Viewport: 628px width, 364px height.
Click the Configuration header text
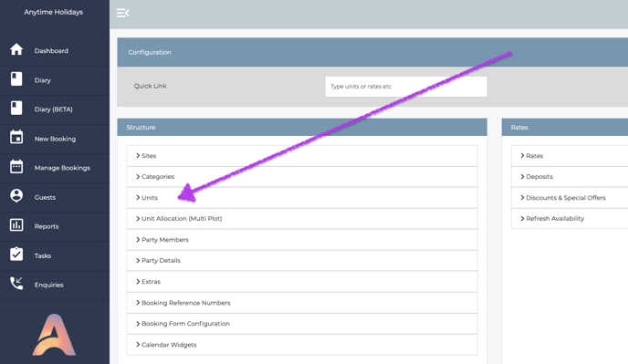point(150,53)
